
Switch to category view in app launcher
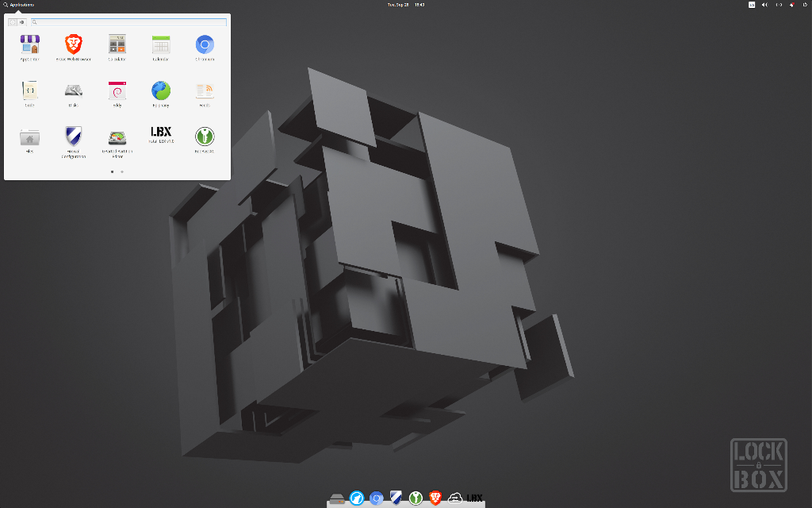pos(22,22)
